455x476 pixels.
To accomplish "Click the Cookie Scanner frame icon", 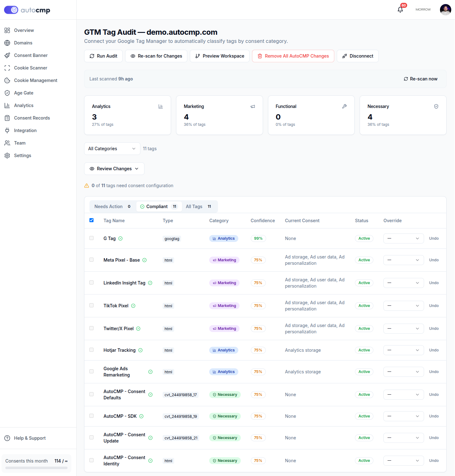I will point(7,68).
